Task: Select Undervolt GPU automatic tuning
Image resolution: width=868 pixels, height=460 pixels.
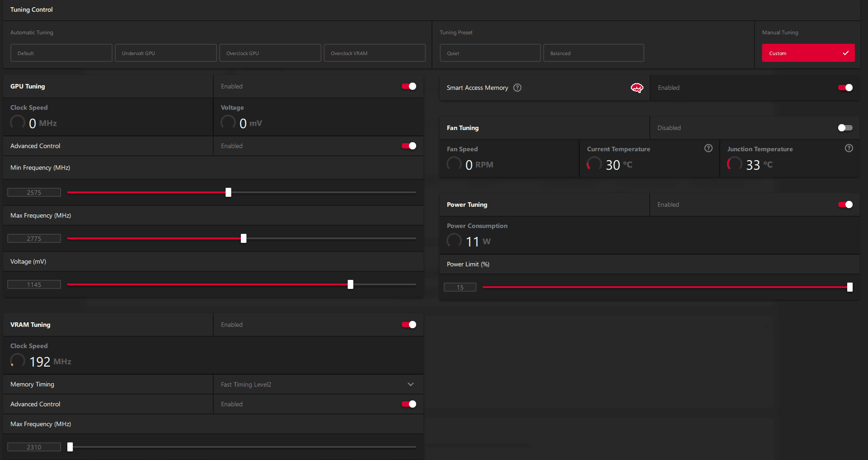Action: pyautogui.click(x=166, y=53)
